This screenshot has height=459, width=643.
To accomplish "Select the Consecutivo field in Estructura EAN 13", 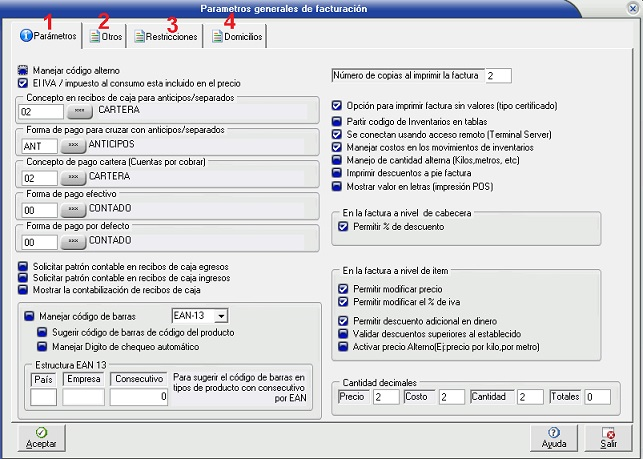I will (137, 397).
